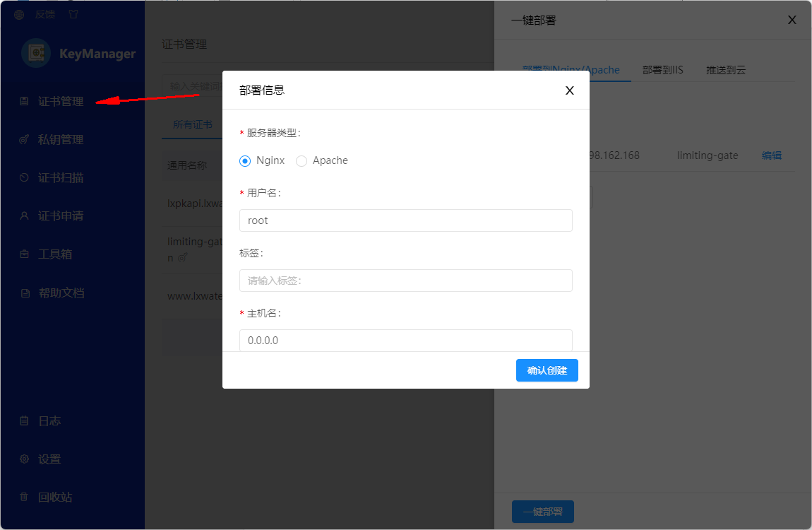
Task: Open 日志 in the sidebar
Action: tap(49, 420)
